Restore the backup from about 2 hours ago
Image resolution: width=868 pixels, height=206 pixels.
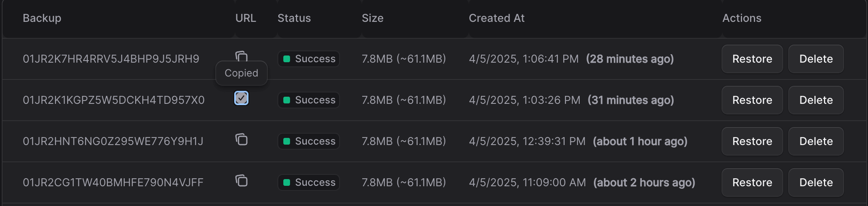point(752,182)
